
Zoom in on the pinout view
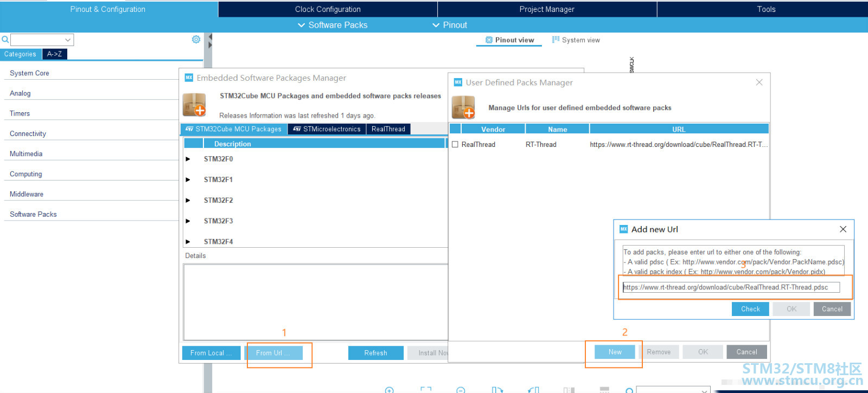point(389,390)
